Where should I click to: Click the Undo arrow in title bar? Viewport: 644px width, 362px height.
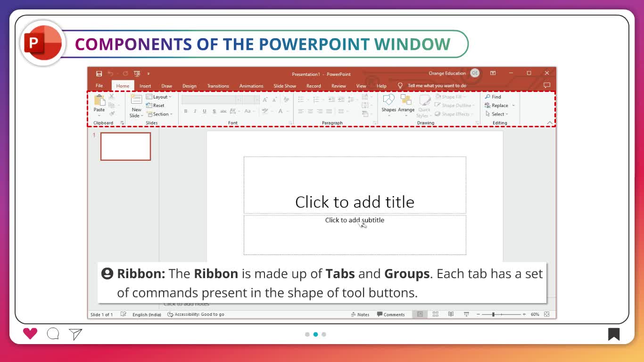pos(110,74)
